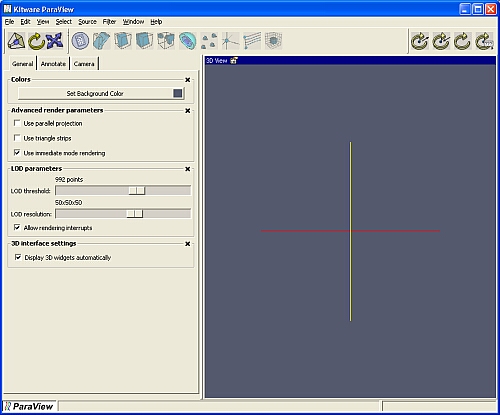The width and height of the screenshot is (500, 415).
Task: Click the Extract Grid filter icon
Action: pyautogui.click(x=166, y=41)
